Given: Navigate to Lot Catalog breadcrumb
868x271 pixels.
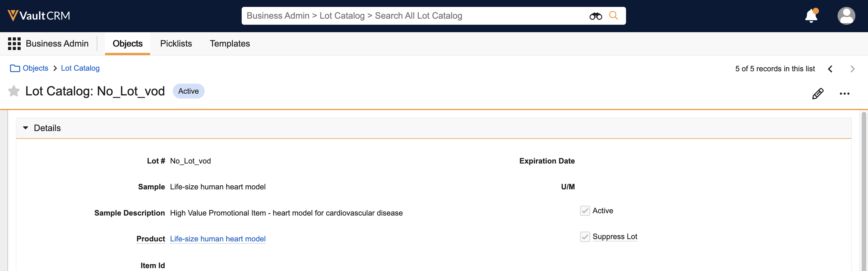Looking at the screenshot, I should 80,68.
